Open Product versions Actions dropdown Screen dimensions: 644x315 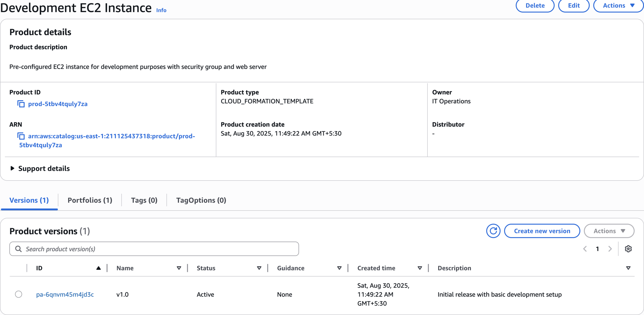tap(609, 231)
